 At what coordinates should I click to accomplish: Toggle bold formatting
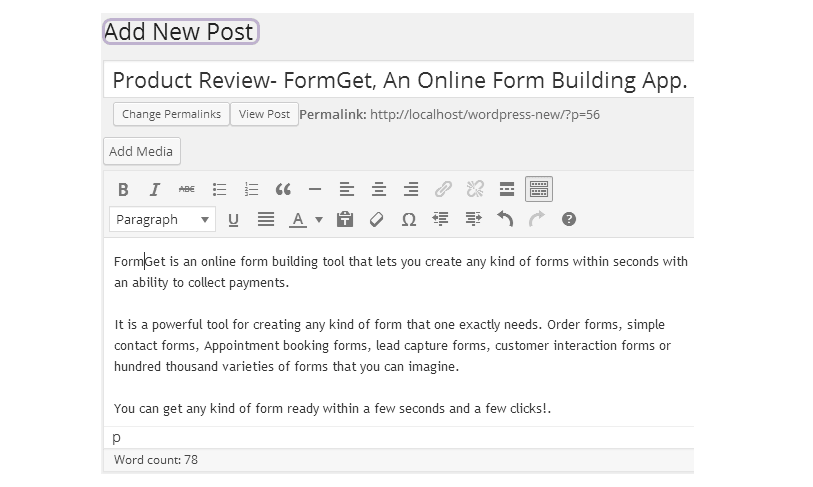pyautogui.click(x=123, y=189)
